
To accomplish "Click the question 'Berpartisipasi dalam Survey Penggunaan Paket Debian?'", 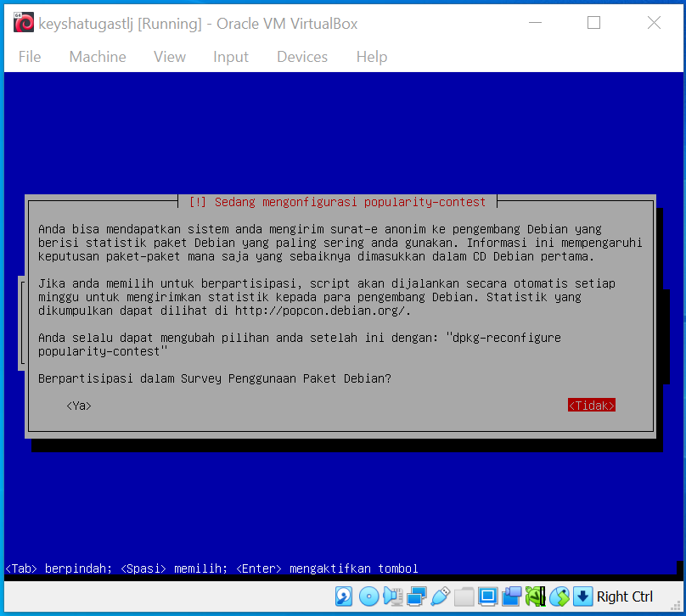I will [214, 378].
